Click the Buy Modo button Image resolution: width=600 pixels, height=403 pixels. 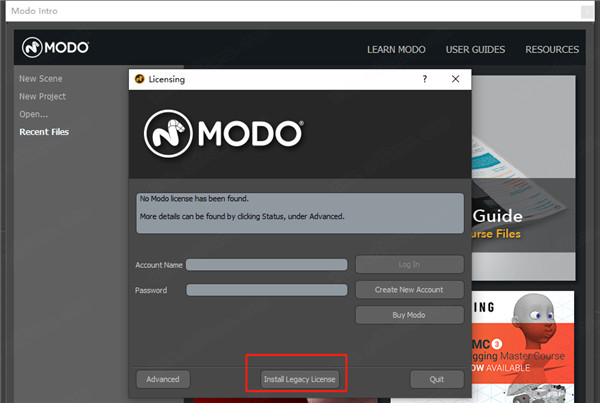point(409,315)
